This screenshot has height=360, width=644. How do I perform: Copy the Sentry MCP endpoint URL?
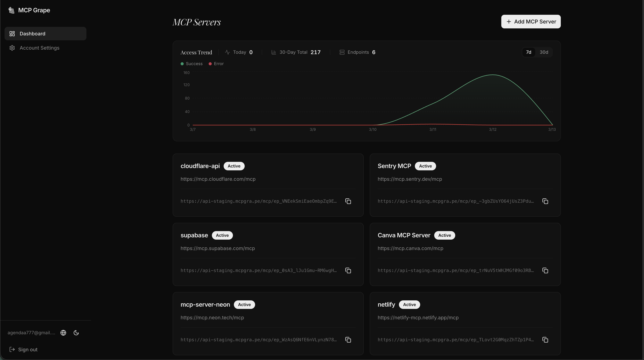click(x=545, y=201)
